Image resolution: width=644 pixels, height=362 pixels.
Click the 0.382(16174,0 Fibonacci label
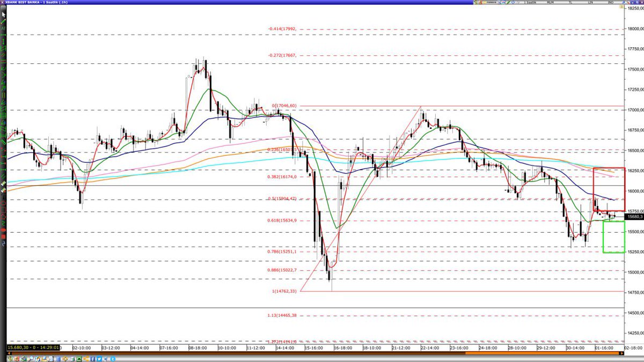point(281,177)
